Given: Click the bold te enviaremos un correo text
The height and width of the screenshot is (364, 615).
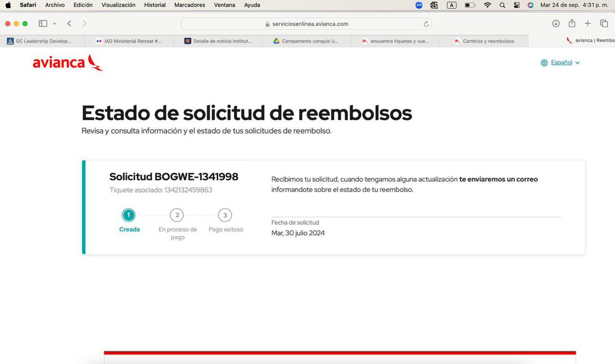Looking at the screenshot, I should pyautogui.click(x=499, y=180).
